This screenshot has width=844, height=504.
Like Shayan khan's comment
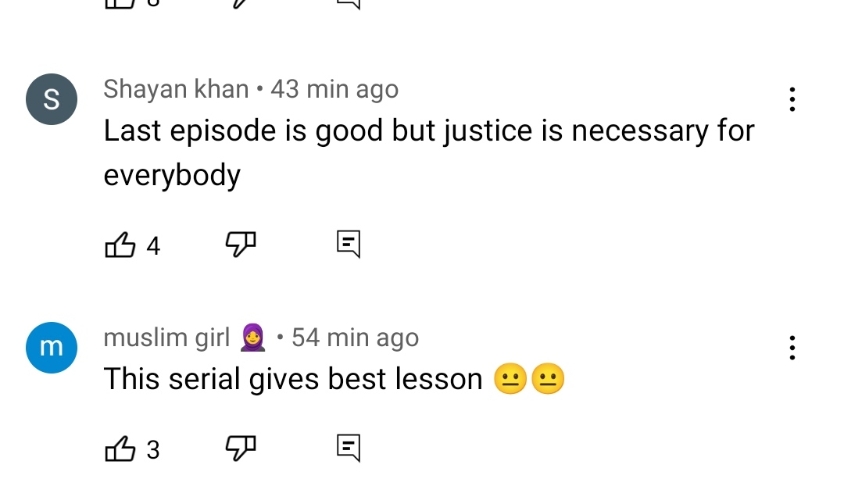tap(120, 245)
